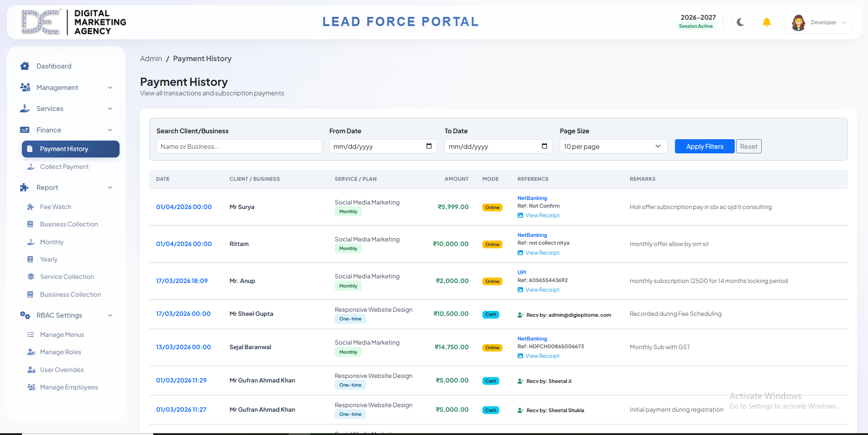The width and height of the screenshot is (868, 435).
Task: Open the To Date calendar picker icon
Action: click(544, 146)
